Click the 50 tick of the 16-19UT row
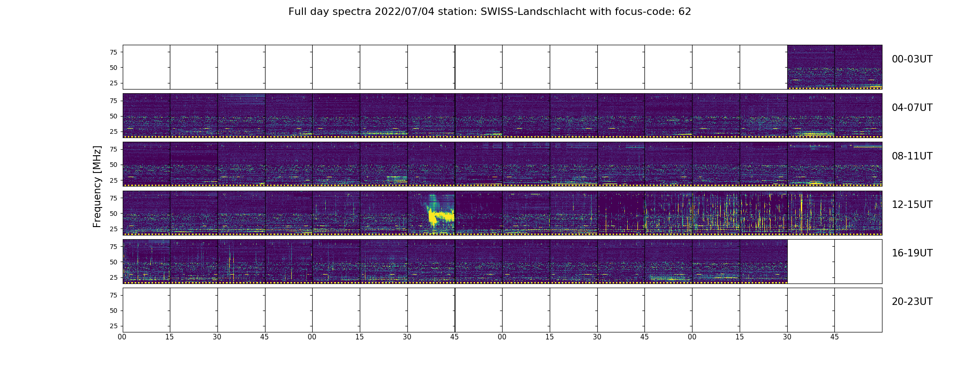Screen dimensions: 980x373 [x=113, y=262]
